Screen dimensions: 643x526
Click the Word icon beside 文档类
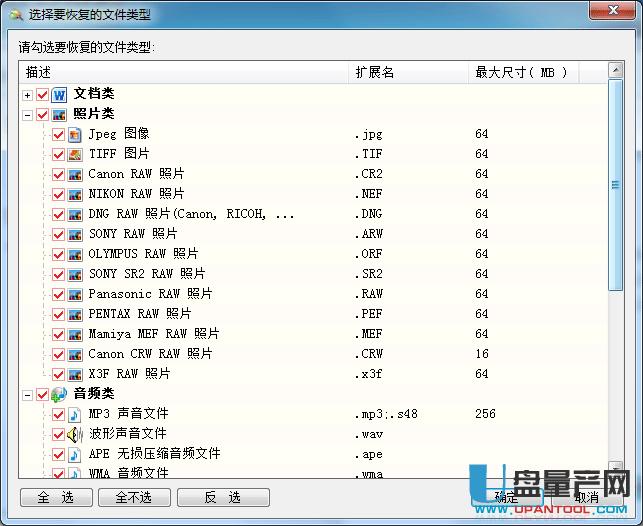pos(59,94)
